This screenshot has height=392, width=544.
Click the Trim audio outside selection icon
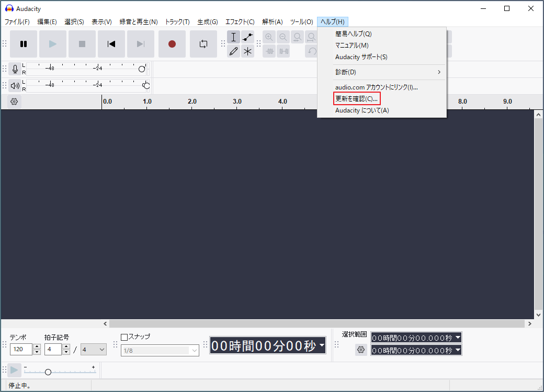(x=269, y=51)
